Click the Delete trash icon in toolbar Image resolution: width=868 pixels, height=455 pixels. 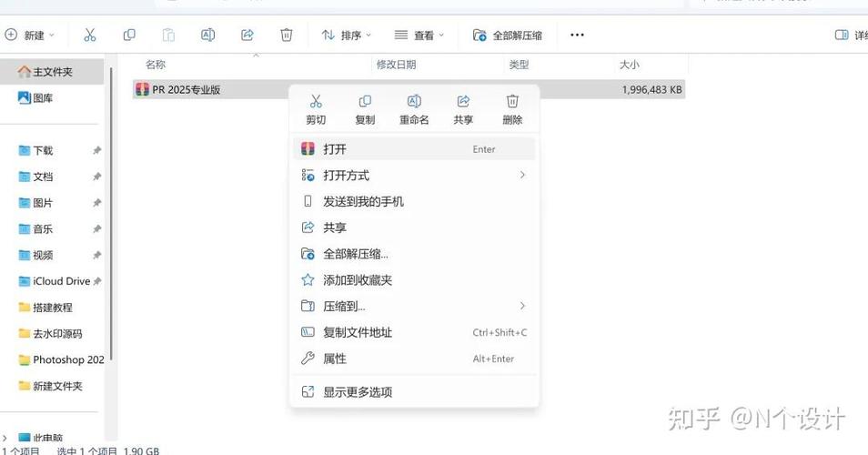click(287, 35)
